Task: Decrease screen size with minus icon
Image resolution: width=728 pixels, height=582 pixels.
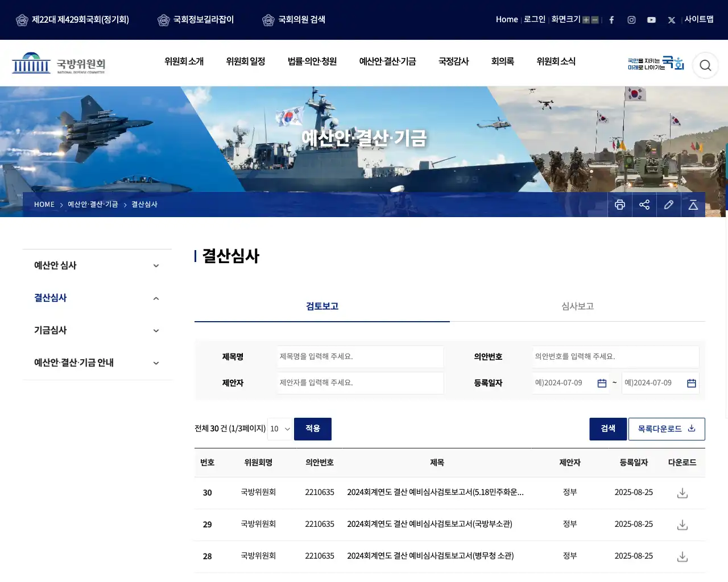Action: pyautogui.click(x=595, y=20)
